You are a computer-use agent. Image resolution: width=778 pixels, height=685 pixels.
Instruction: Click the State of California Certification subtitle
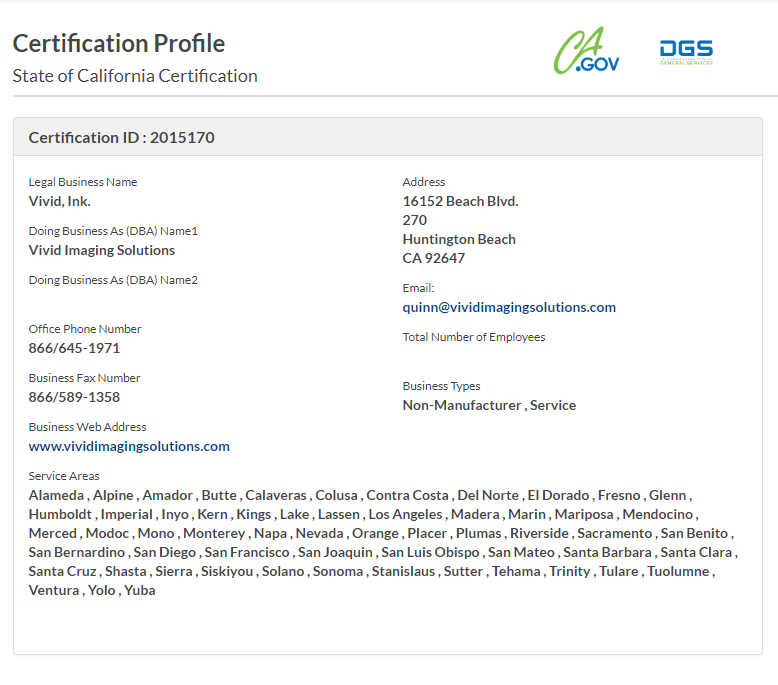click(x=135, y=76)
